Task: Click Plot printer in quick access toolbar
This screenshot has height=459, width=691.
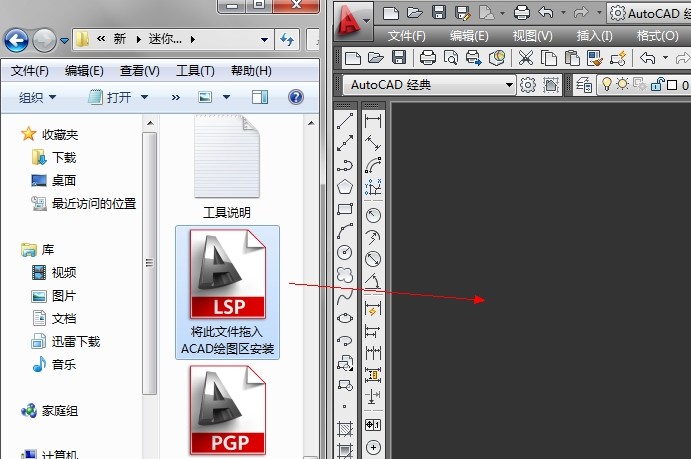Action: [x=521, y=13]
